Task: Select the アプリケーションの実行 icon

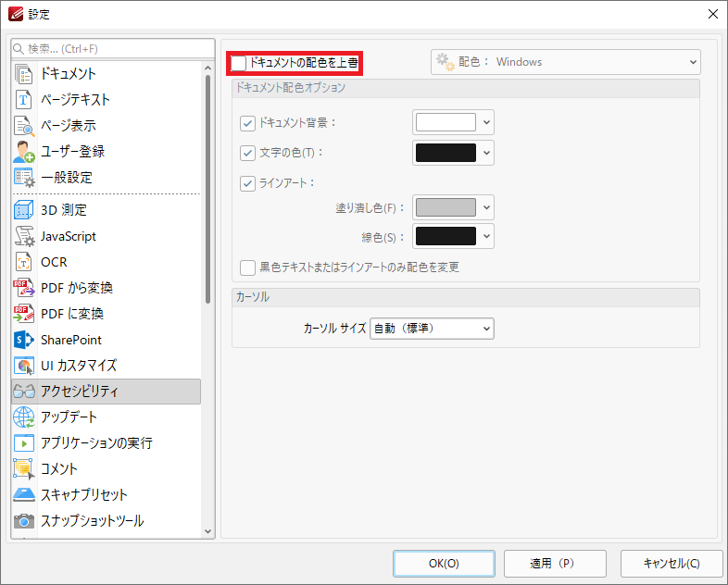Action: pos(23,443)
